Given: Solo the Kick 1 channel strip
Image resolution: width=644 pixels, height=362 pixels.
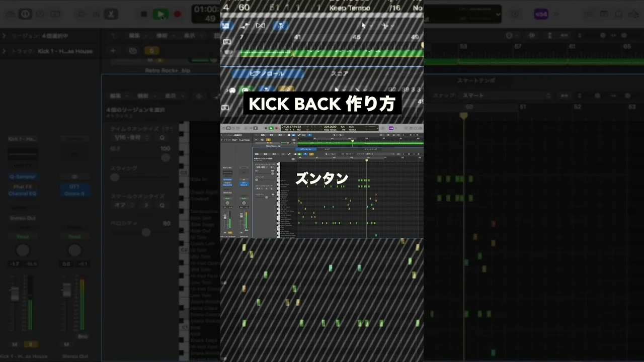Looking at the screenshot, I should tap(30, 344).
